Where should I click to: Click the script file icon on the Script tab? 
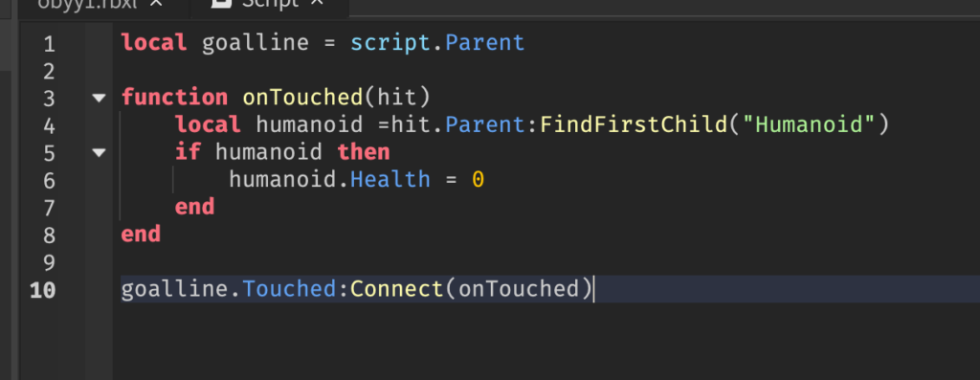click(x=219, y=4)
